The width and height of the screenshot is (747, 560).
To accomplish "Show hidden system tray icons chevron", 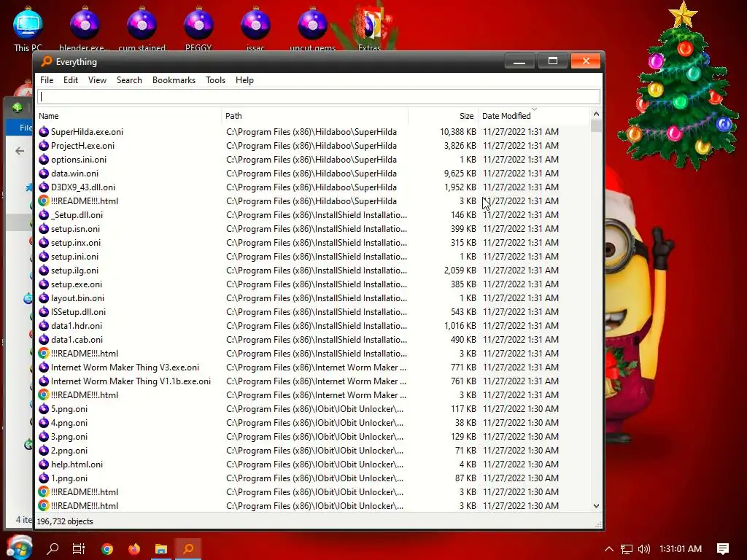I will coord(609,548).
